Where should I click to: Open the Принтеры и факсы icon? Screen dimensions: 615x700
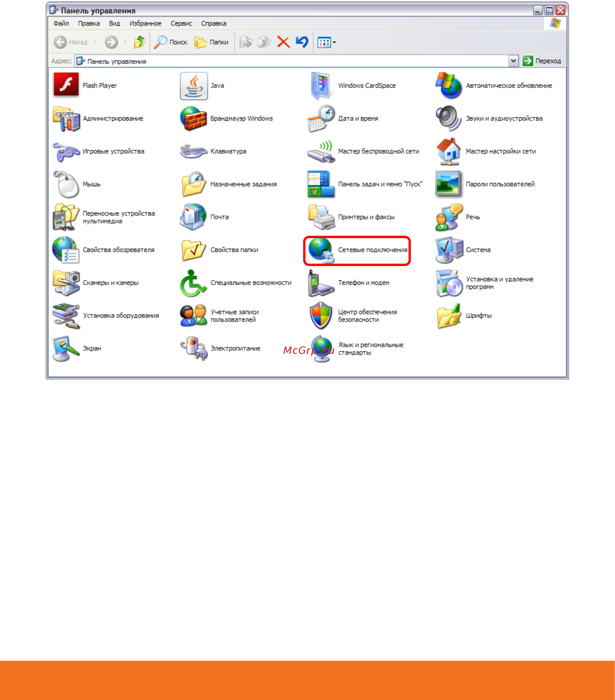[321, 217]
